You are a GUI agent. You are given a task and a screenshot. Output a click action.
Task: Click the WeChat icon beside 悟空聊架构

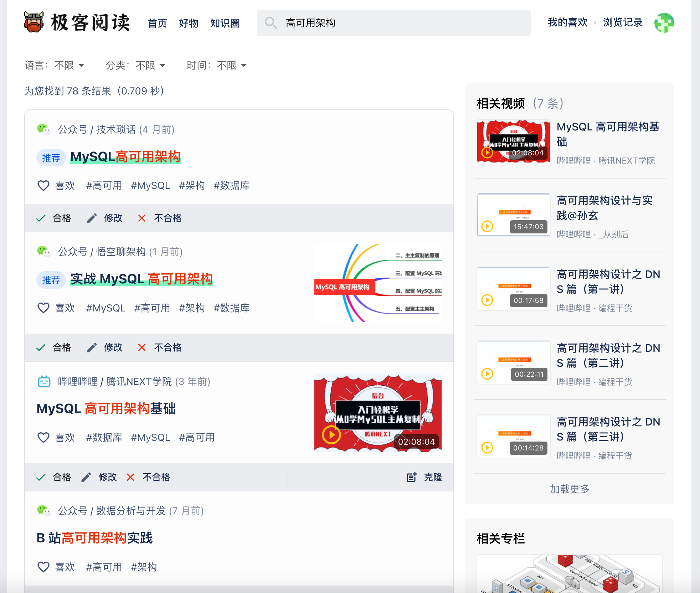(x=44, y=252)
